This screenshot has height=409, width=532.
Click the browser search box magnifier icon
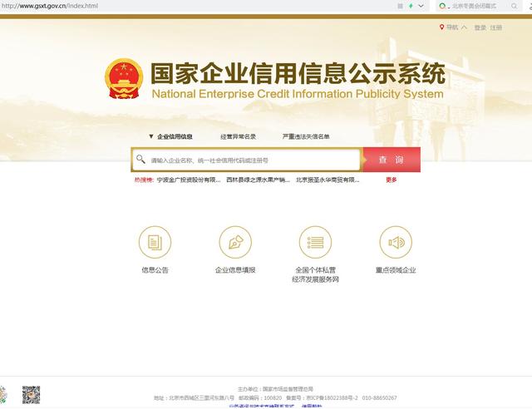point(514,6)
